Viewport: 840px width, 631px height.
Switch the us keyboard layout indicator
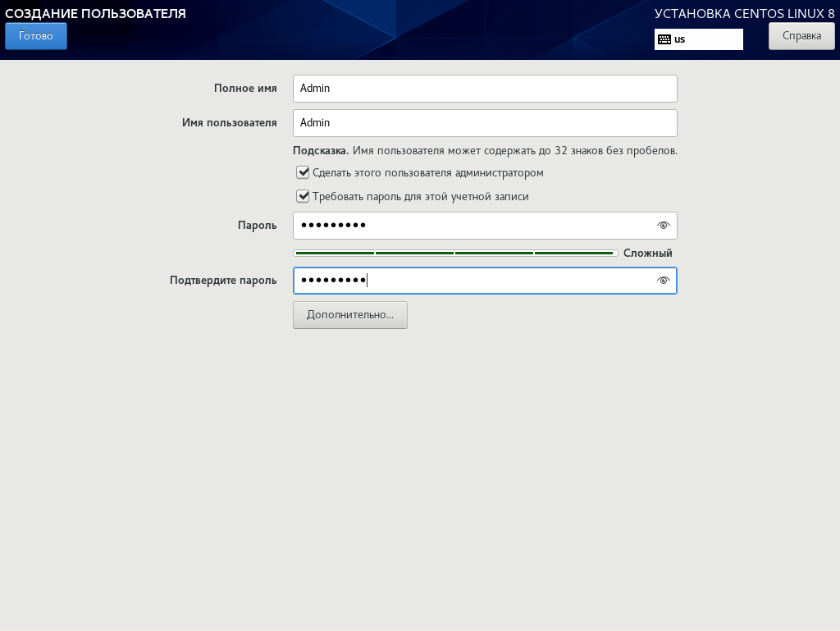699,39
